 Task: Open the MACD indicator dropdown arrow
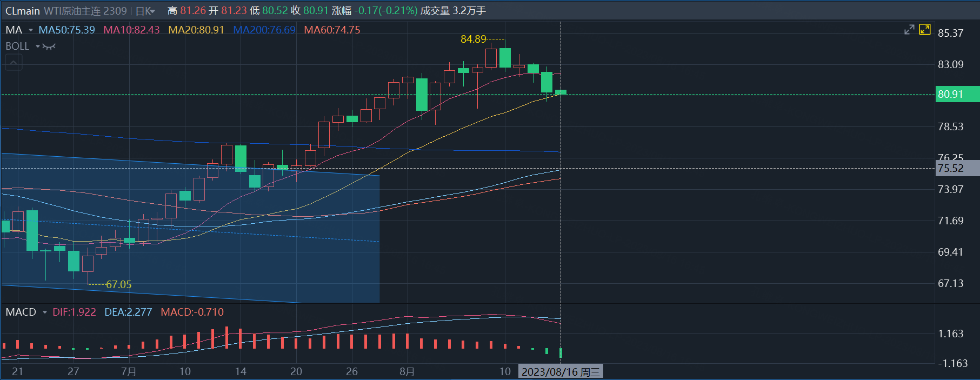pos(45,312)
